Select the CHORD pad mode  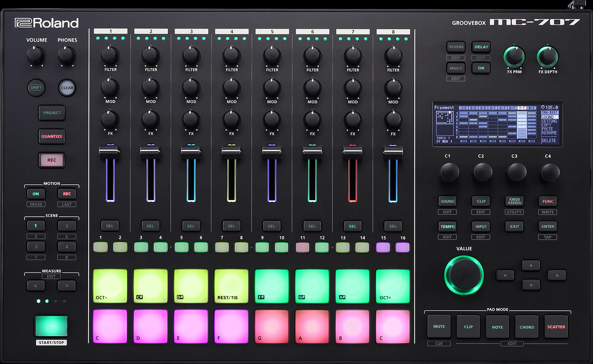point(526,327)
